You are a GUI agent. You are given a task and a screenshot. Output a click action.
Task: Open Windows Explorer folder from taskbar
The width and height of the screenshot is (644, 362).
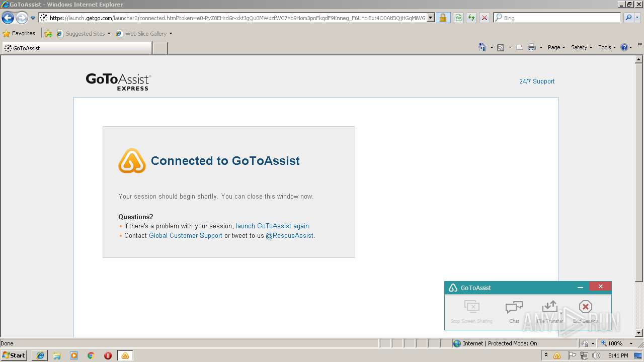coord(57,355)
